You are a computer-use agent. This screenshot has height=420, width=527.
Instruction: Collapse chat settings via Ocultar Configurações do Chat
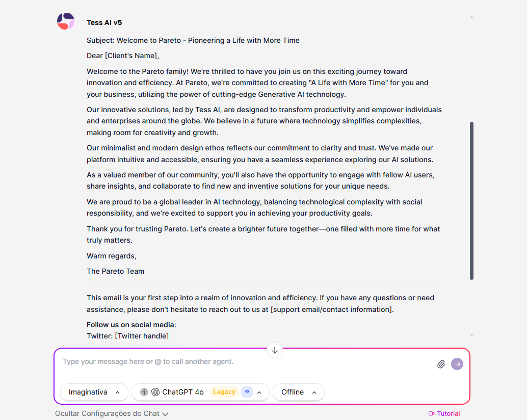tap(112, 413)
